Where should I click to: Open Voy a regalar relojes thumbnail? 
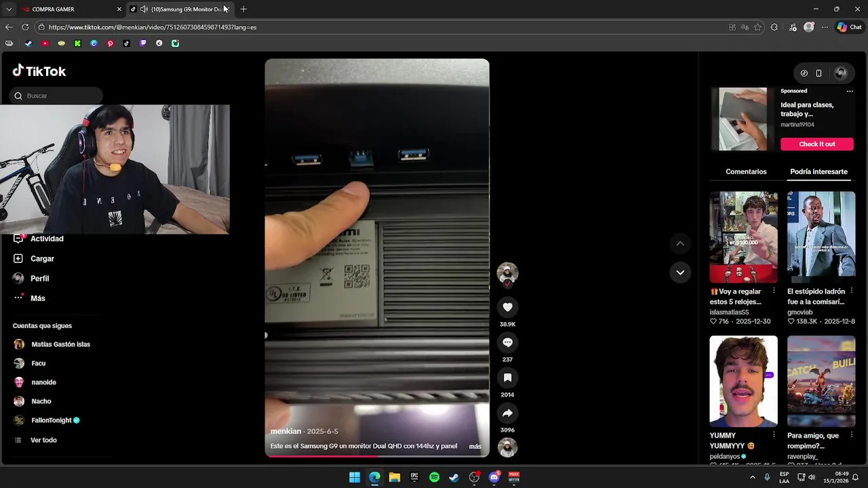pyautogui.click(x=743, y=237)
